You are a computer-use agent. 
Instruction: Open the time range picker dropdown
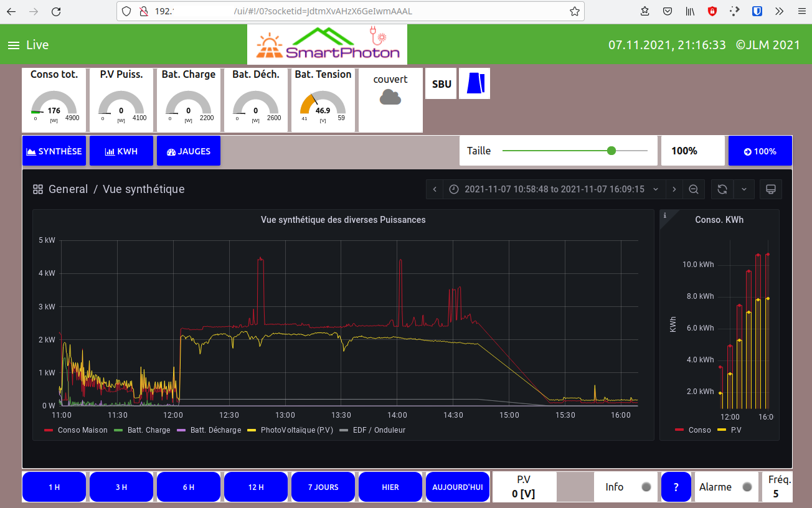click(554, 189)
